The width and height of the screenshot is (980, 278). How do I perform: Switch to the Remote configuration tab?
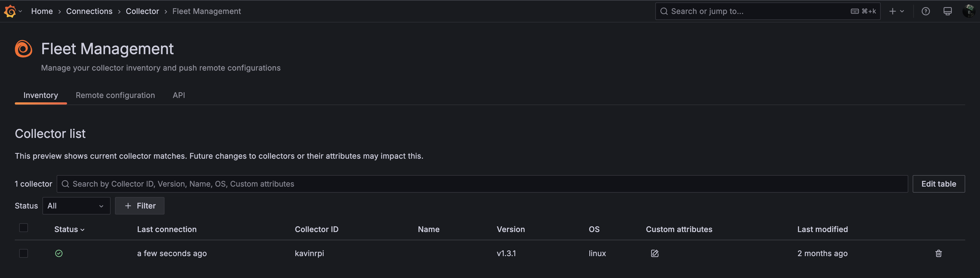click(x=115, y=95)
